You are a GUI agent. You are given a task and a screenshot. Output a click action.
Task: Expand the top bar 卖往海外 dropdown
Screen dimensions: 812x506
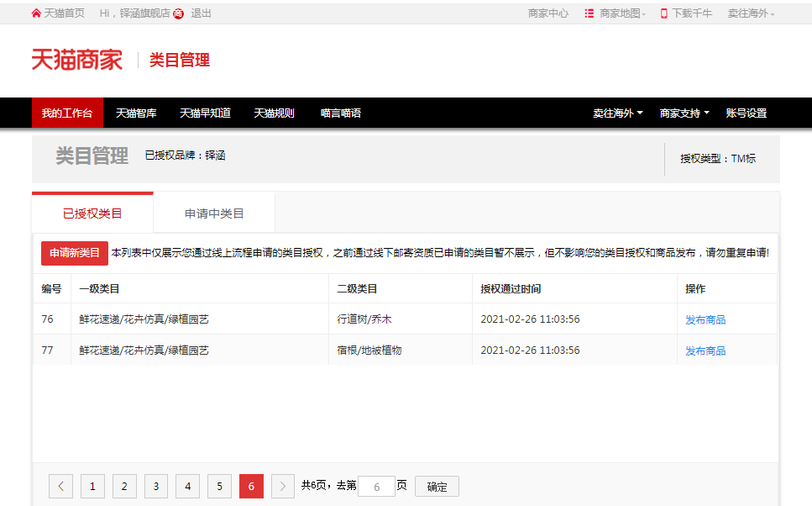pyautogui.click(x=751, y=13)
